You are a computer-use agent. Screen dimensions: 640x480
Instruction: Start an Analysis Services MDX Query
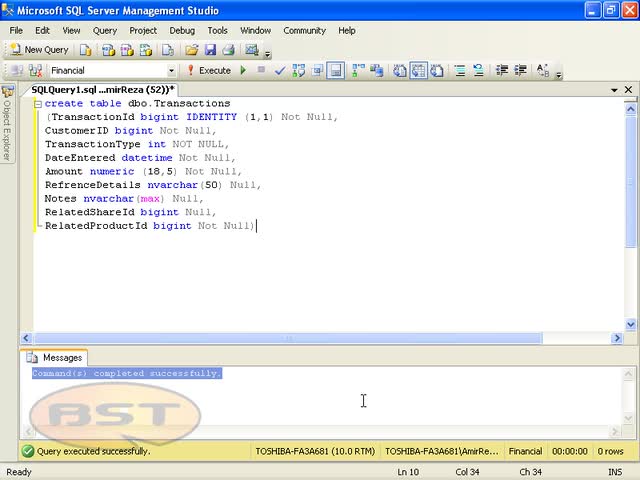tap(109, 50)
